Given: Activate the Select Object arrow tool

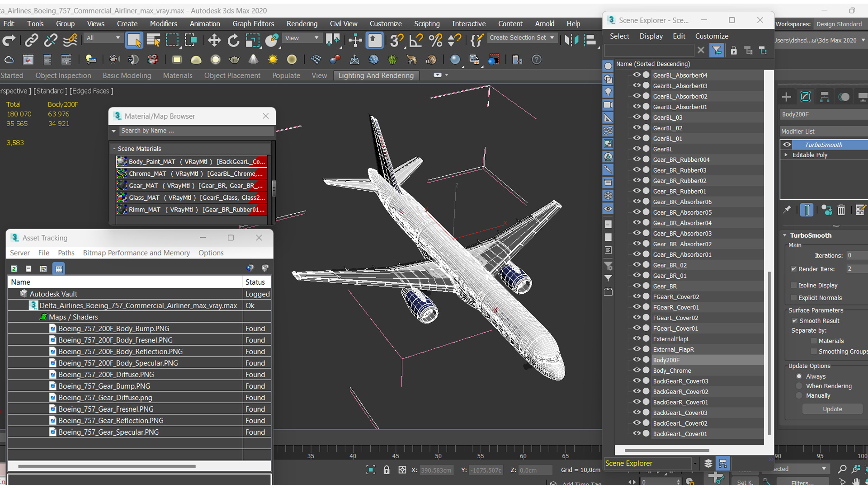Looking at the screenshot, I should point(134,40).
